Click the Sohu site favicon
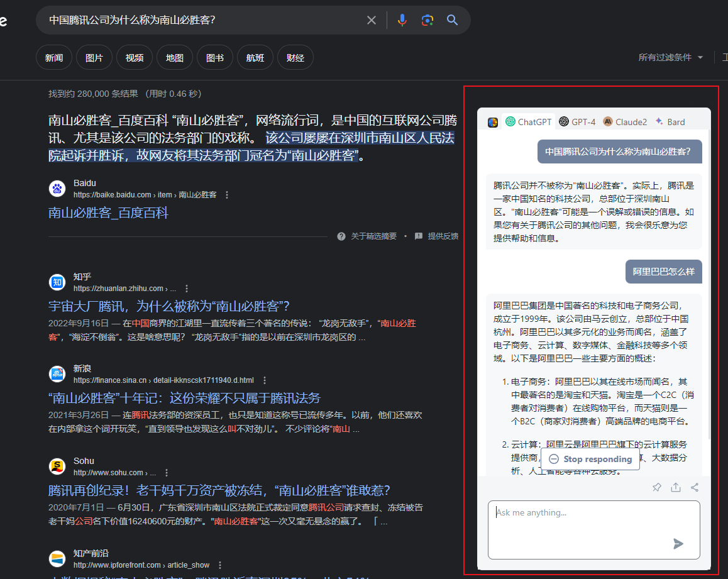 [x=57, y=466]
